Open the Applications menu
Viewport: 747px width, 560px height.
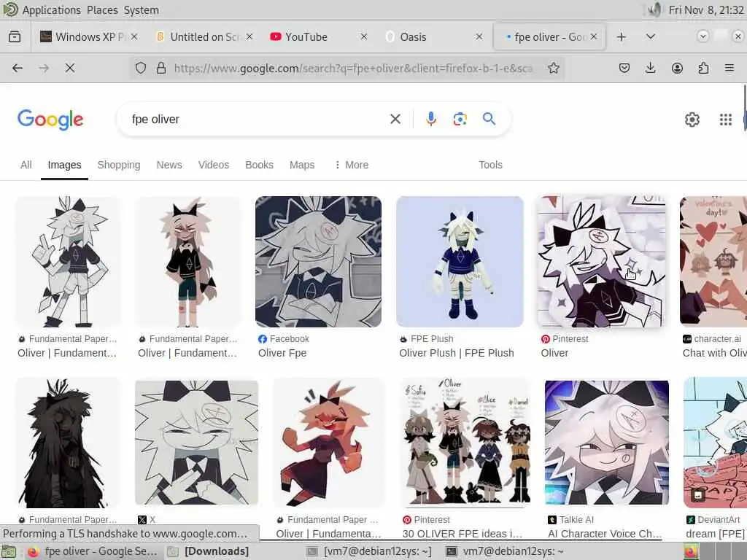click(x=52, y=10)
